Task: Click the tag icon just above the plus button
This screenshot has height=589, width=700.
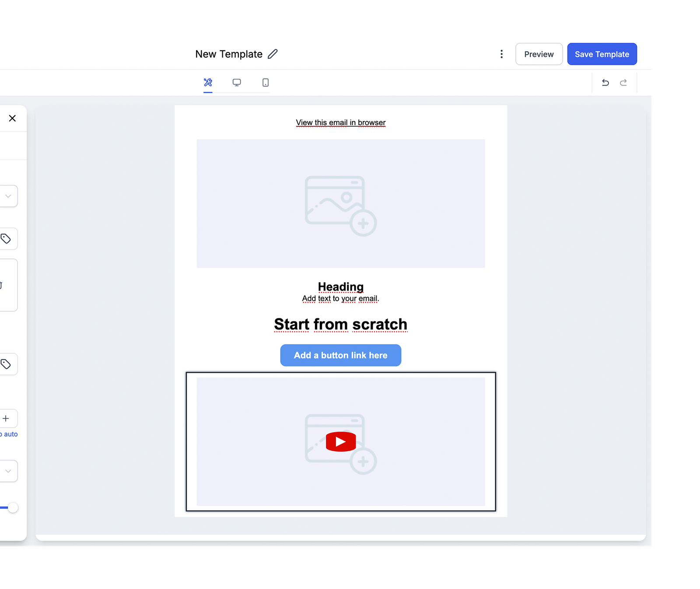Action: (x=6, y=364)
